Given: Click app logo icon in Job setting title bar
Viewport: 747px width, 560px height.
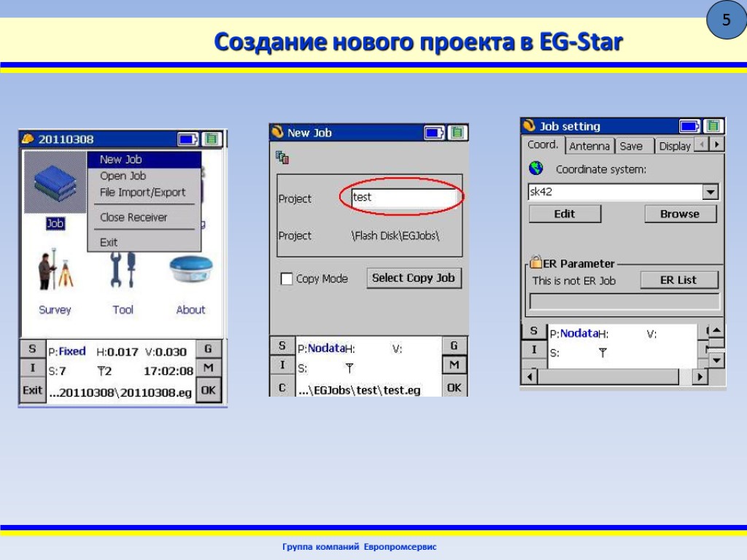Looking at the screenshot, I should [x=530, y=125].
